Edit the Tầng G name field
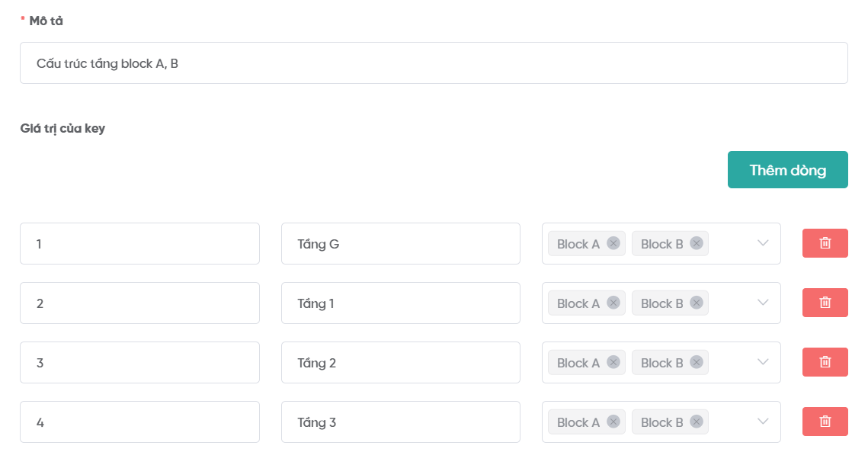This screenshot has height=465, width=868. (400, 244)
